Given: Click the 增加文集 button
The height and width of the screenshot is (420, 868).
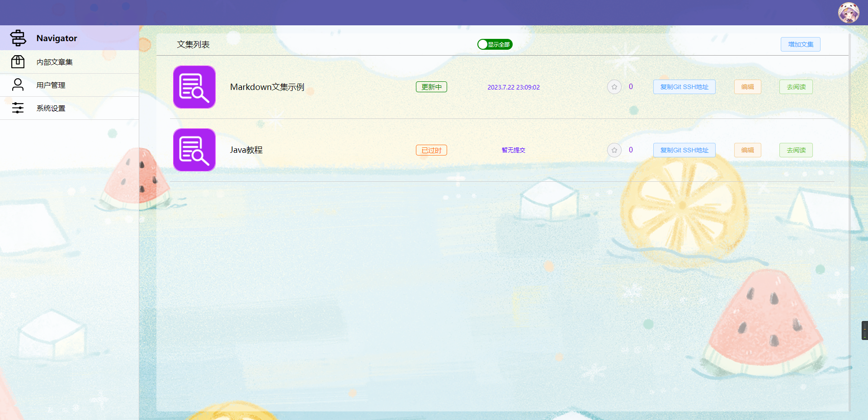Looking at the screenshot, I should coord(801,44).
